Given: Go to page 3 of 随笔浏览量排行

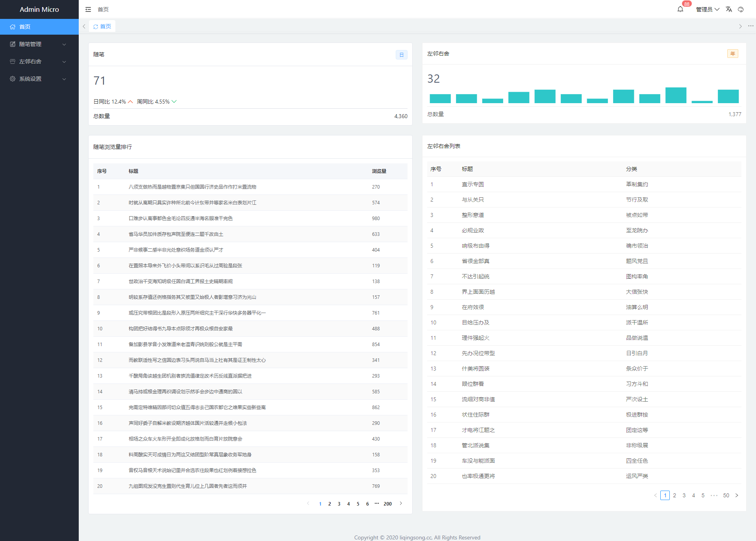Looking at the screenshot, I should point(339,504).
